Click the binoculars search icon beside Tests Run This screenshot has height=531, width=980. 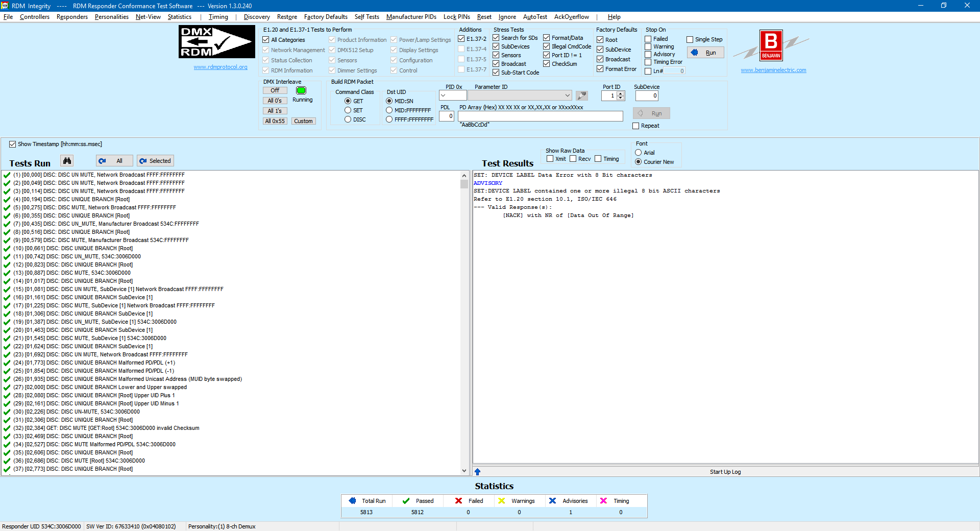(x=67, y=161)
